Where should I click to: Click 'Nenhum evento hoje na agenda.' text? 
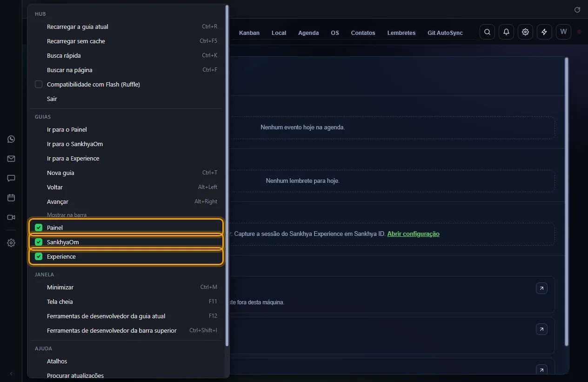point(303,127)
